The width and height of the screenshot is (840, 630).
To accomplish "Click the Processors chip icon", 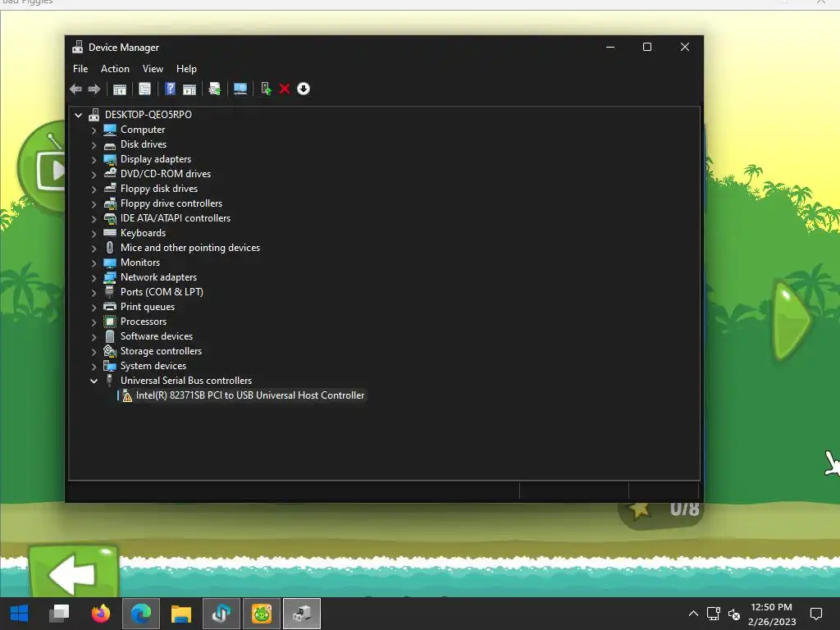I will [x=110, y=322].
